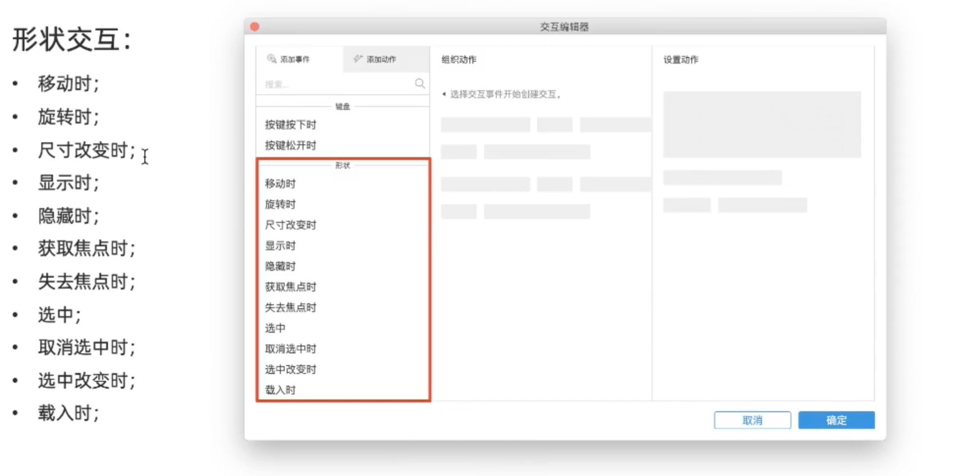This screenshot has height=476, width=980.
Task: Select the 隐藏时 event in the list
Action: pos(280,266)
